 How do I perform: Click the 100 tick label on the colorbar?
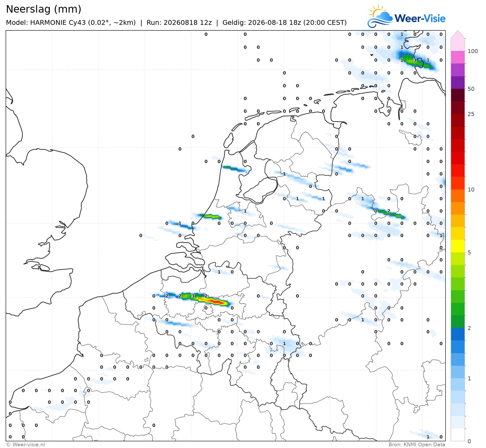[x=473, y=51]
